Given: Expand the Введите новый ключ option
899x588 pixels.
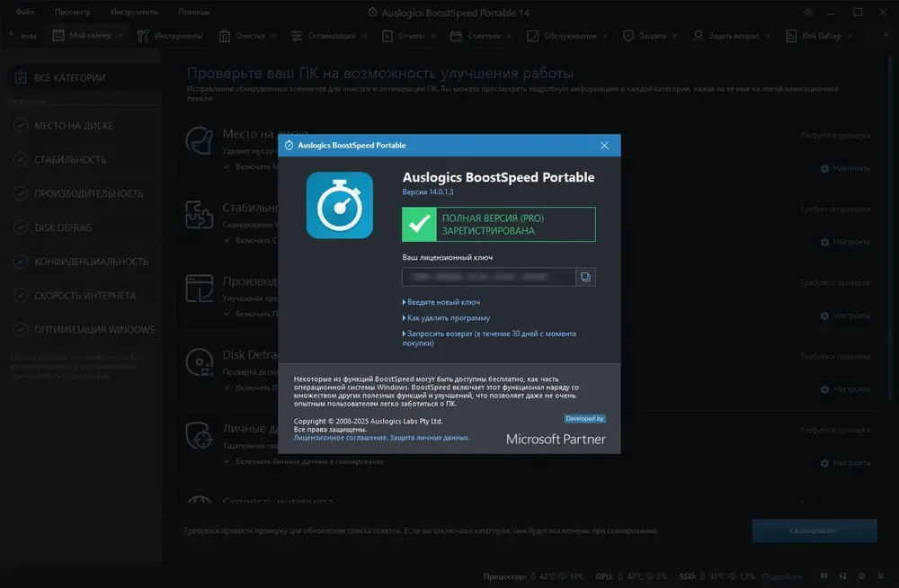Looking at the screenshot, I should point(441,302).
